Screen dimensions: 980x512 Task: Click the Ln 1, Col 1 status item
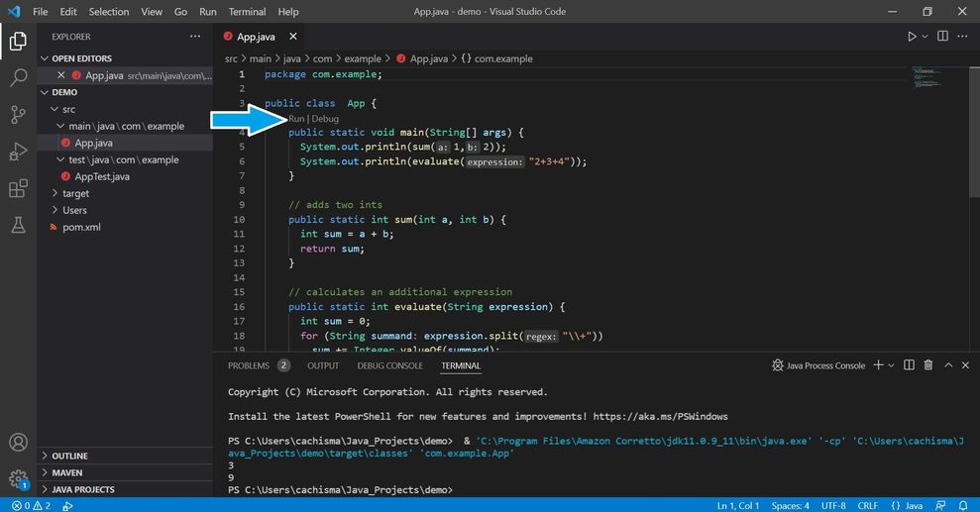pyautogui.click(x=738, y=505)
